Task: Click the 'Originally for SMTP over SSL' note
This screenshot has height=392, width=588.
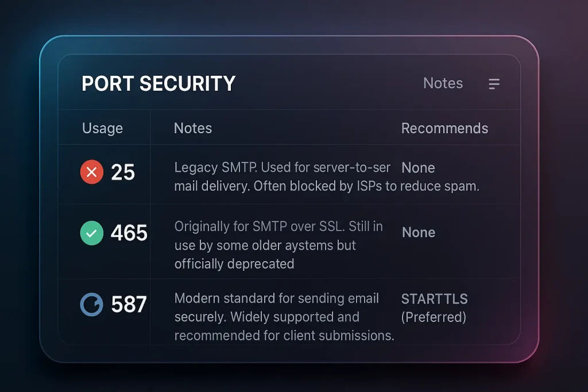Action: 278,226
